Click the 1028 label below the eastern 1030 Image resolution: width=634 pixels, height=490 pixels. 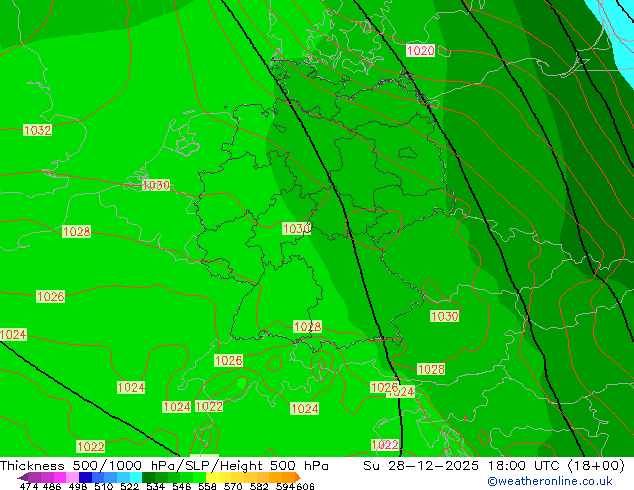[x=431, y=369]
